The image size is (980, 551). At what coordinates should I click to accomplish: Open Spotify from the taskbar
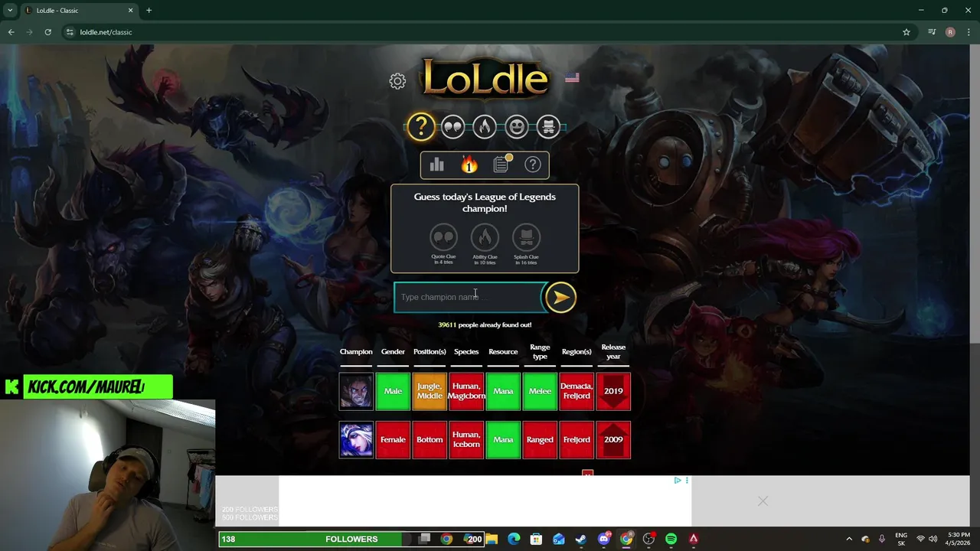tap(671, 539)
